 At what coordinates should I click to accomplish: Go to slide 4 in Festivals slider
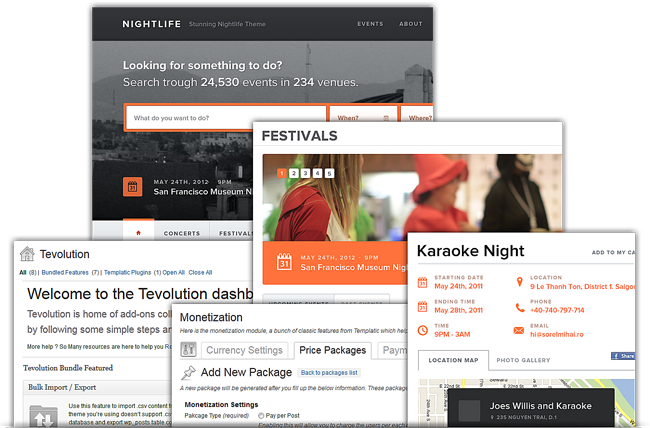pos(317,173)
